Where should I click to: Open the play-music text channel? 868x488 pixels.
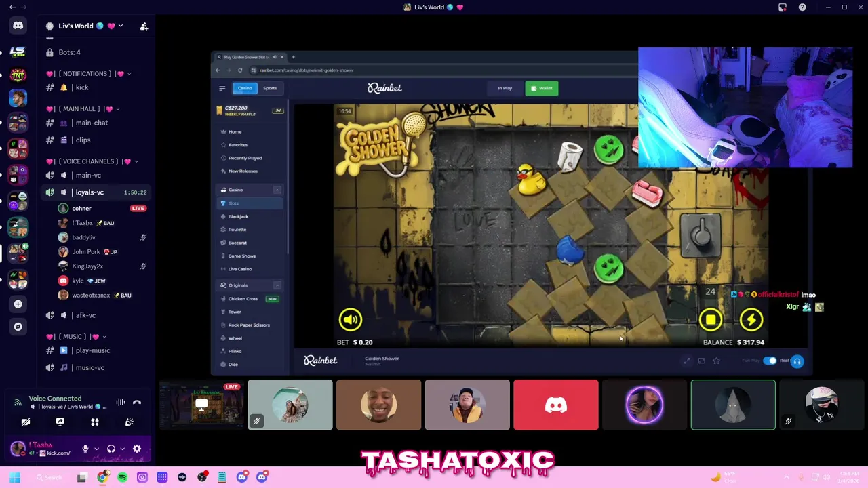tap(95, 350)
